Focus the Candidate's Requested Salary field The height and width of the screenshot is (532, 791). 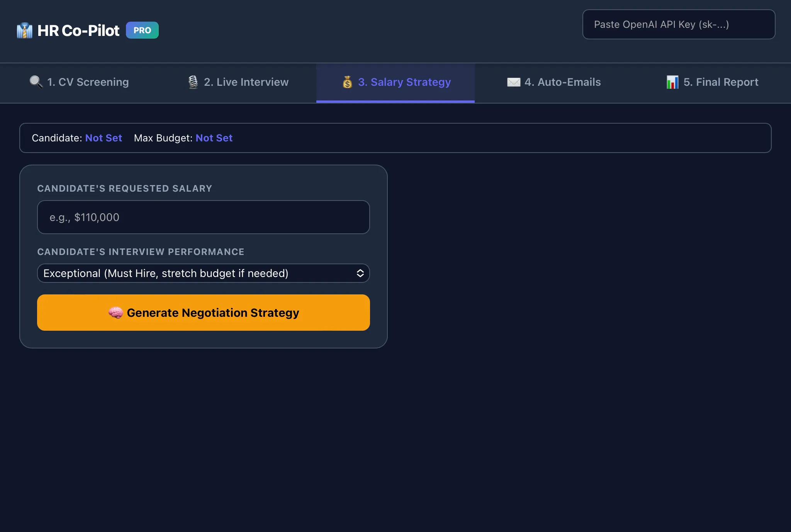click(204, 217)
